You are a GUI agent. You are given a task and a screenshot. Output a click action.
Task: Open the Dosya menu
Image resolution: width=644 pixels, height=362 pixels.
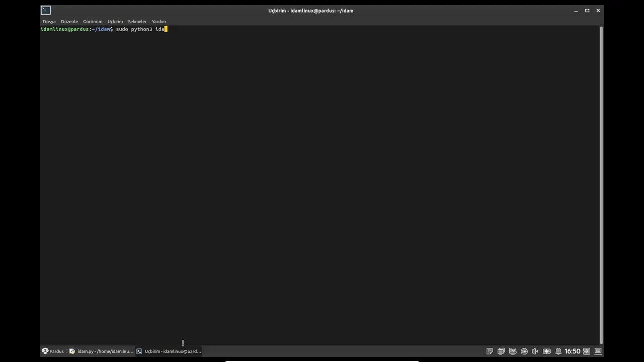click(x=49, y=22)
